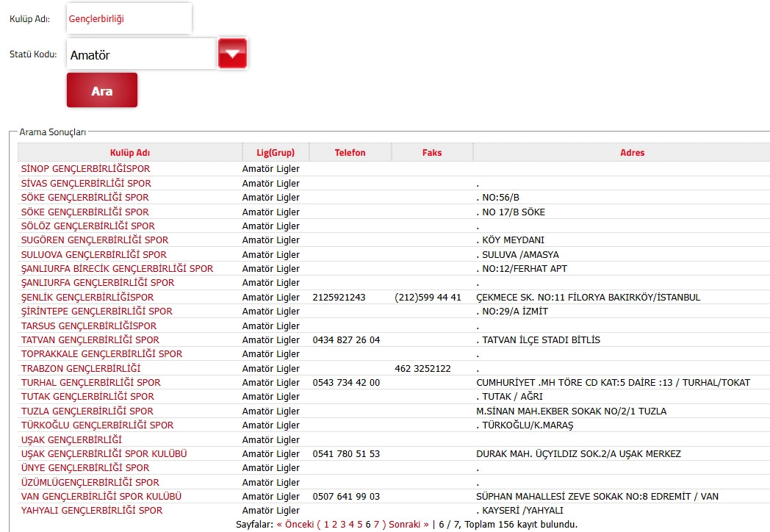
Task: Click the Telefon column header
Action: [350, 153]
